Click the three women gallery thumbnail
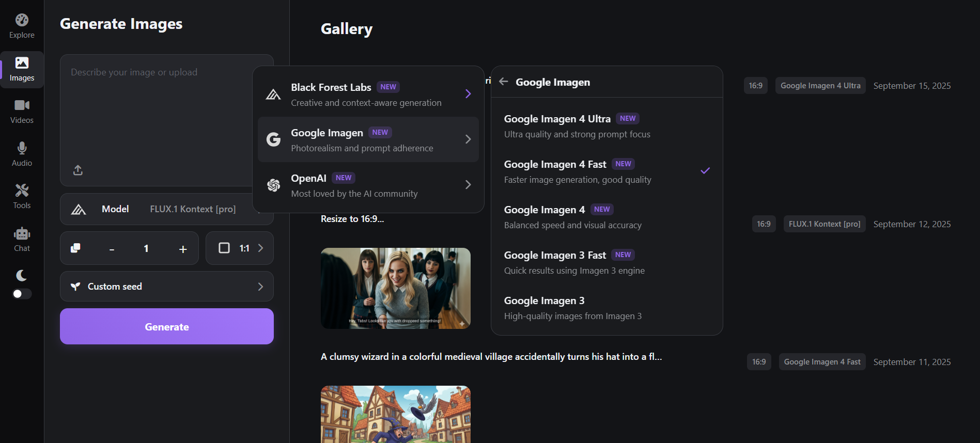Image resolution: width=980 pixels, height=443 pixels. 396,288
